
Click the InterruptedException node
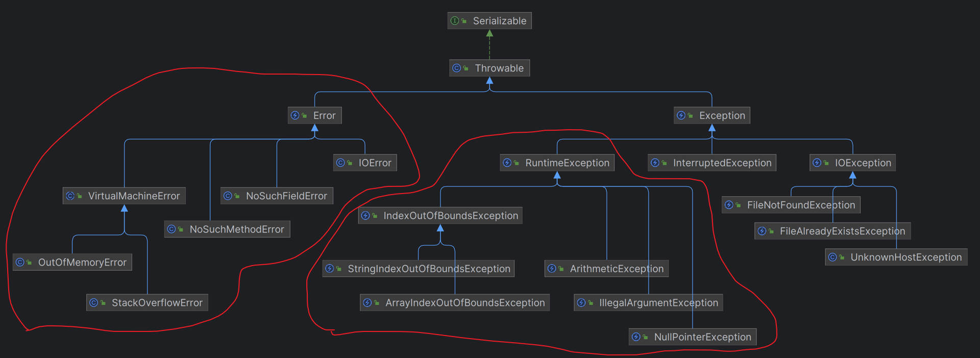click(712, 163)
